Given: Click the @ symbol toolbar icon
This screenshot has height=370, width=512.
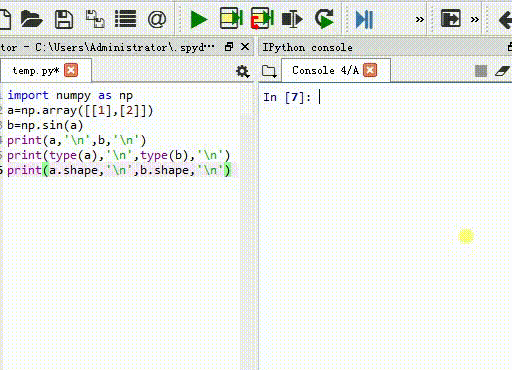Looking at the screenshot, I should click(157, 19).
